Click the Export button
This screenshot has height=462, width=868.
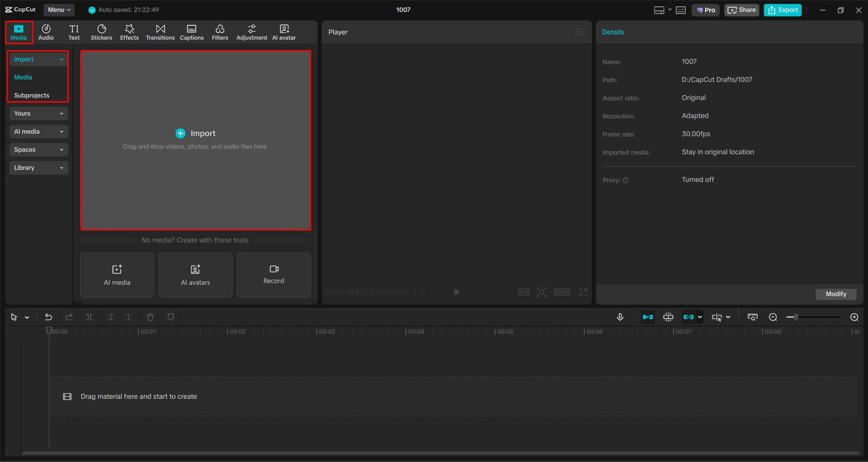(783, 10)
